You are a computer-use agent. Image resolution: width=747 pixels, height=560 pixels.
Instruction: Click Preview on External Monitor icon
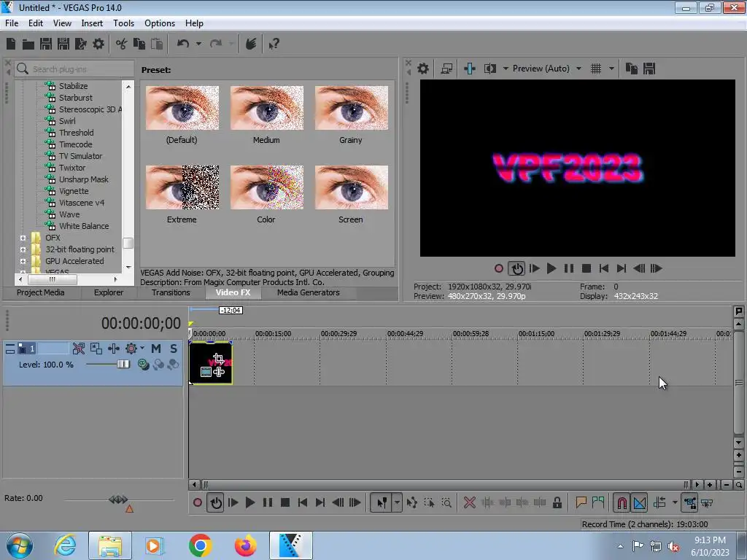(x=446, y=69)
